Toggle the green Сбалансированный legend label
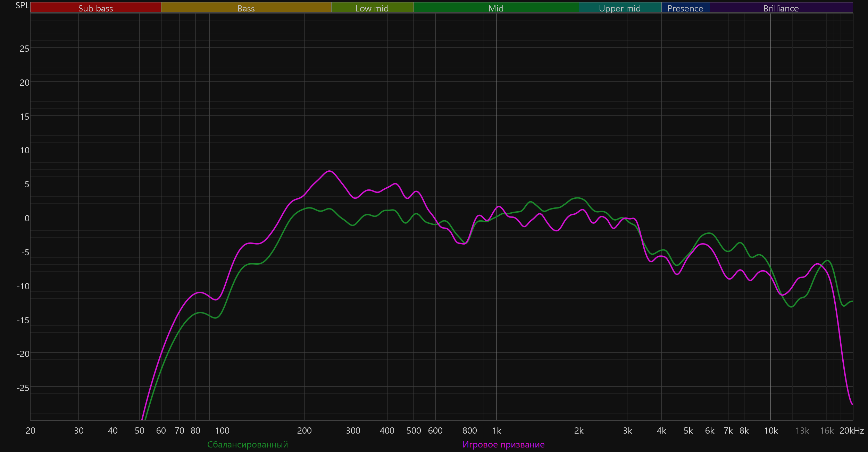This screenshot has height=452, width=868. pos(248,444)
